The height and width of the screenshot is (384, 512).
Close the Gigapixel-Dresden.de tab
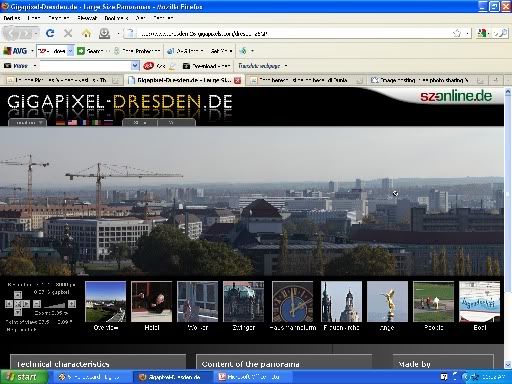pos(237,80)
